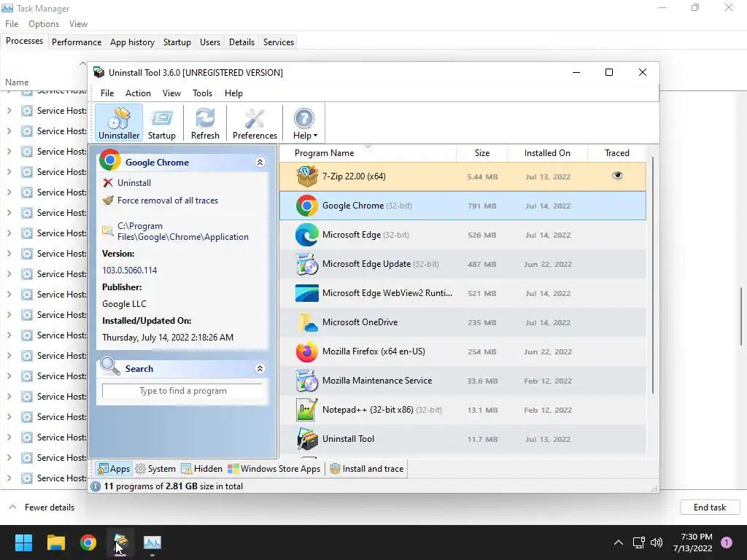Click the Uninstall Tool list icon
This screenshot has height=560, width=747.
307,439
